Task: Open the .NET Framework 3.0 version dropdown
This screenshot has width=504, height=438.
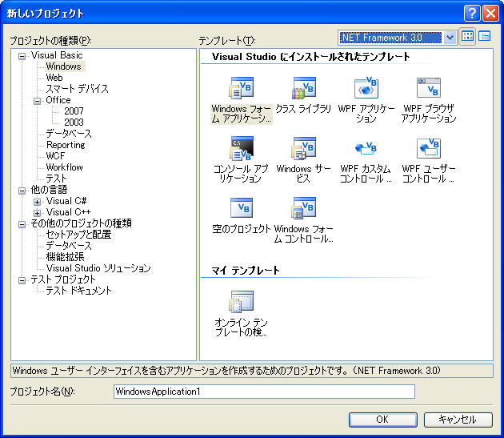Action: click(x=450, y=38)
